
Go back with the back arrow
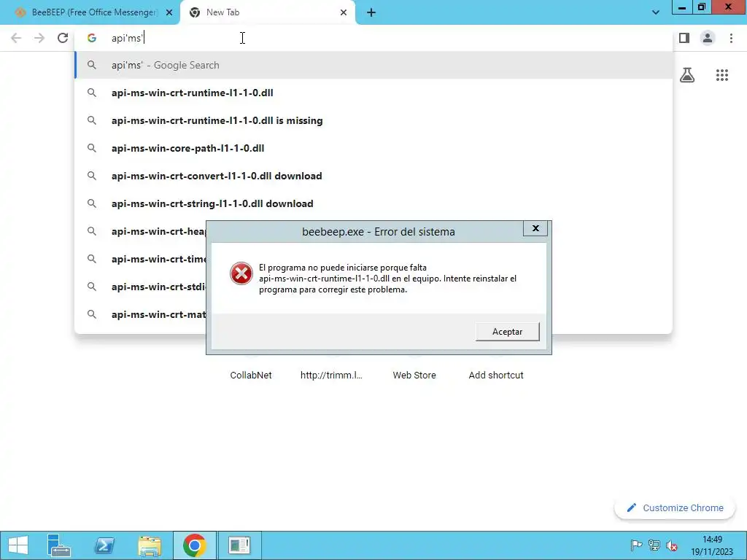click(x=16, y=38)
